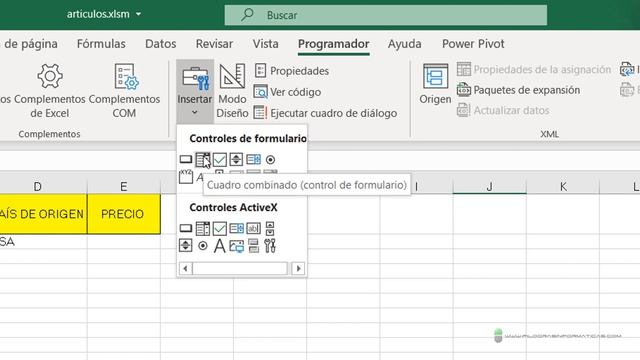Click the horizontal scrollbar track in controls panel
This screenshot has width=640, height=360.
240,269
